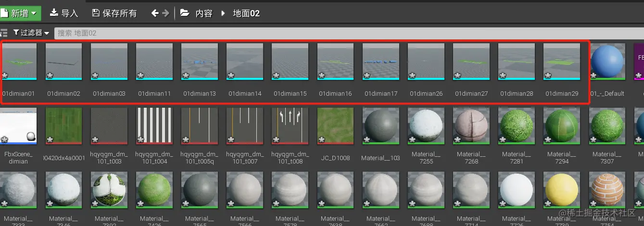
Task: Open the 过滤器 filters dropdown
Action: pos(32,33)
